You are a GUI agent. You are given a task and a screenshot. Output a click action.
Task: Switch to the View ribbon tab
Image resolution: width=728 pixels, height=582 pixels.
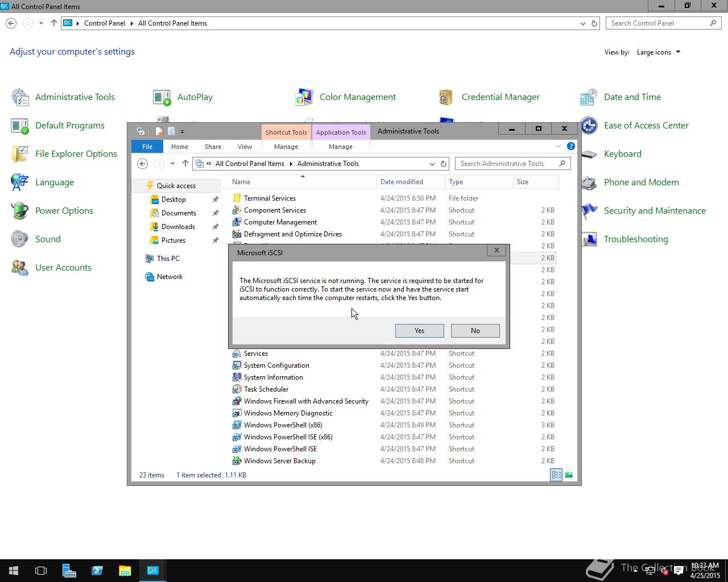[245, 147]
